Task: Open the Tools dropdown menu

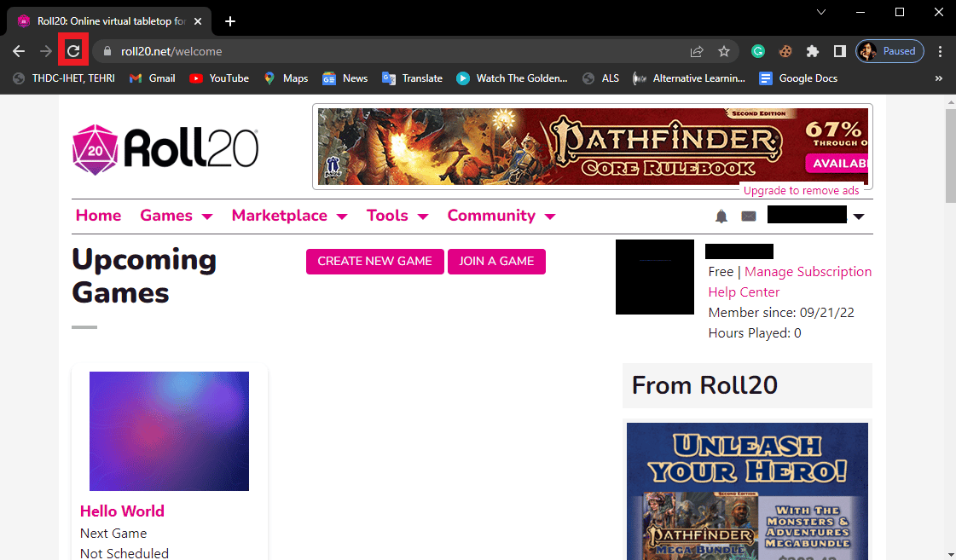Action: [x=397, y=216]
